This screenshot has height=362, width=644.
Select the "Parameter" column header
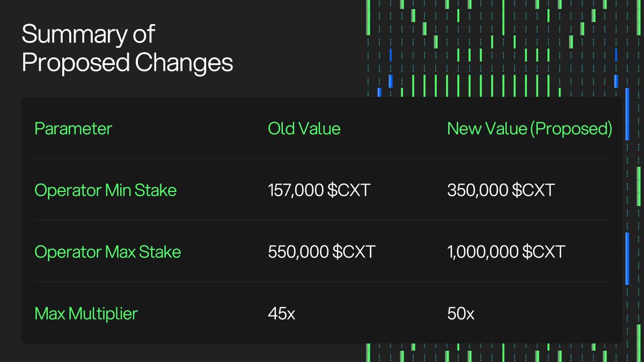coord(73,129)
